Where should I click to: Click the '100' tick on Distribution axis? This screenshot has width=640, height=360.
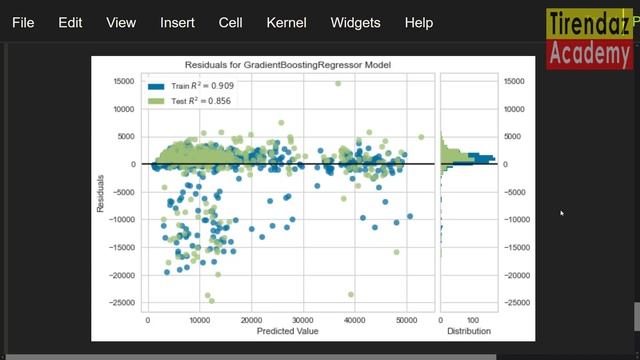[473, 320]
